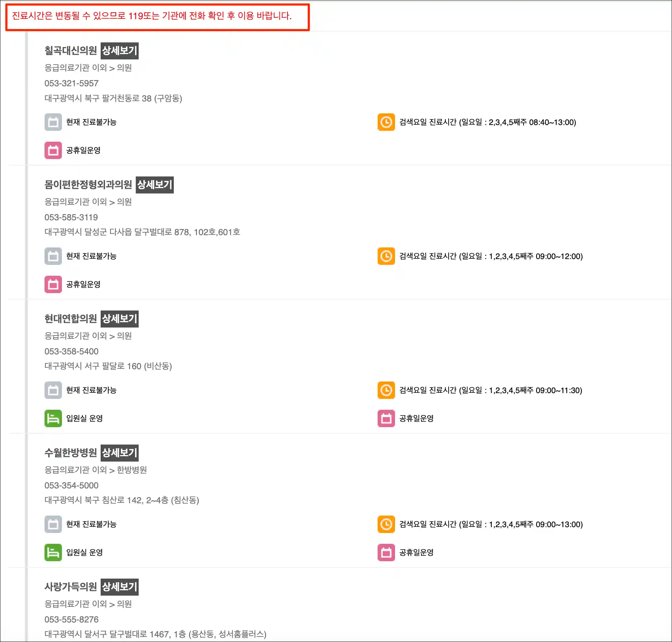Click the orange clock icon for 몸이편한정형외과의원
672x642 pixels.
(386, 256)
